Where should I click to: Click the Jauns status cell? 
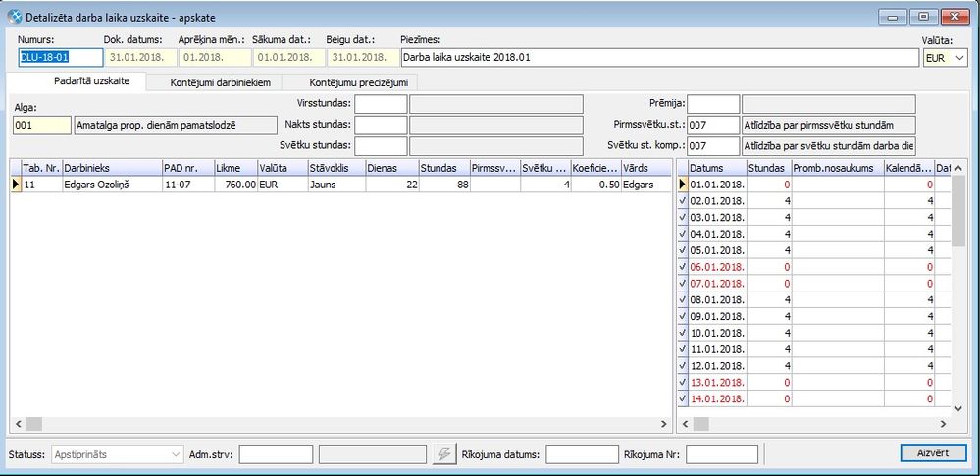(336, 185)
